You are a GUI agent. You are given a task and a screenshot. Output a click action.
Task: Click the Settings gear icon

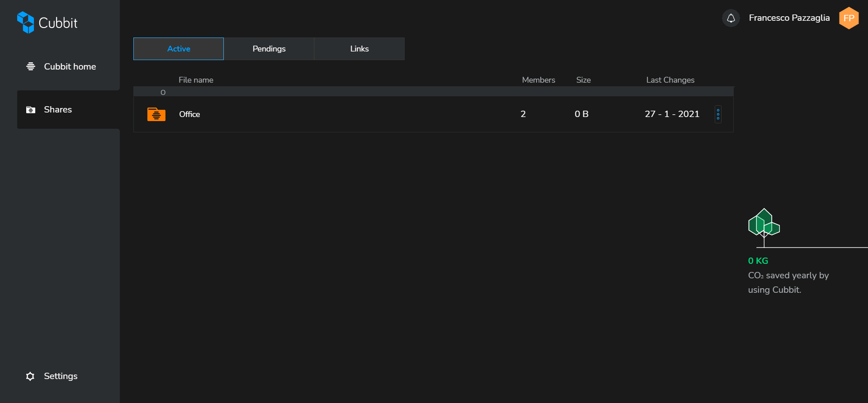click(30, 376)
